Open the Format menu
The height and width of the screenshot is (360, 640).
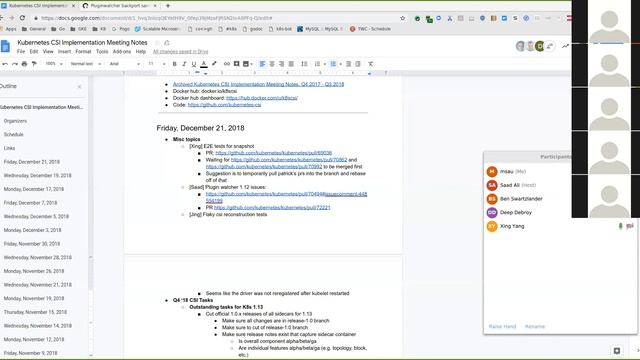(83, 52)
